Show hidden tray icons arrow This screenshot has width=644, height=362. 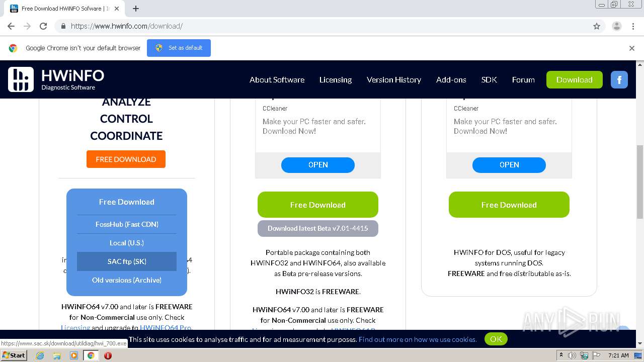point(561,355)
